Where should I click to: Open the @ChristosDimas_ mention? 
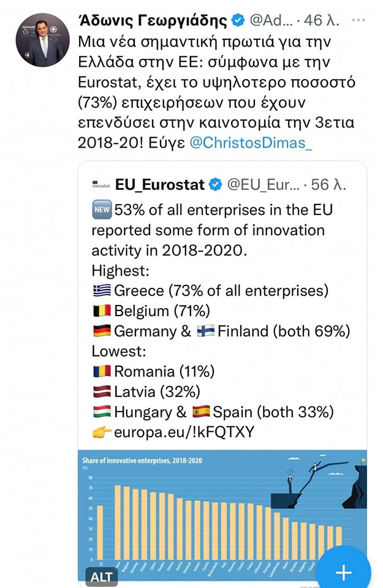coord(251,143)
